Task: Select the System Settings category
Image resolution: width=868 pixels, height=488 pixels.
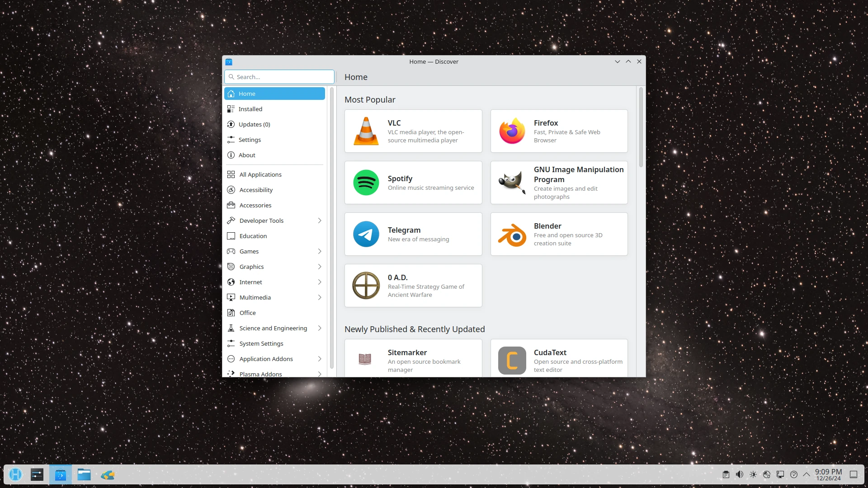Action: tap(274, 343)
